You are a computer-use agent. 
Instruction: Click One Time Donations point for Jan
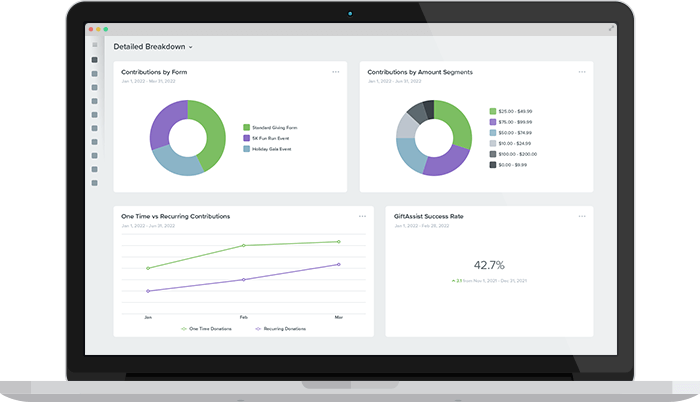point(148,268)
